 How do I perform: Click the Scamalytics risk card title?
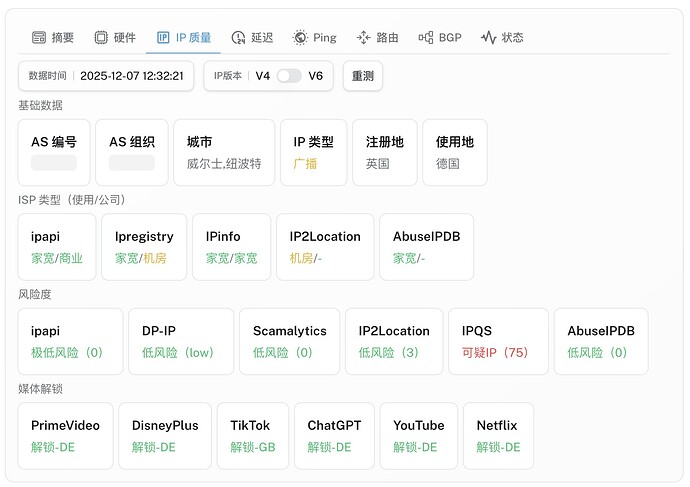click(290, 331)
